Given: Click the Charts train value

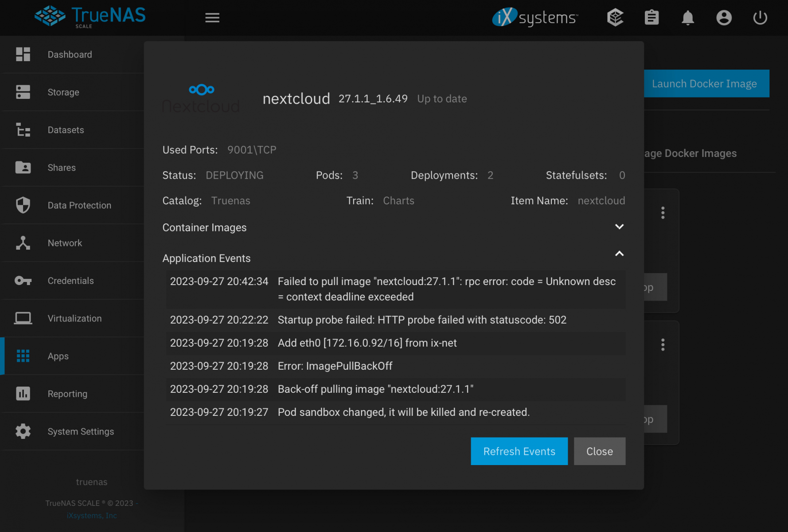Looking at the screenshot, I should [x=398, y=201].
